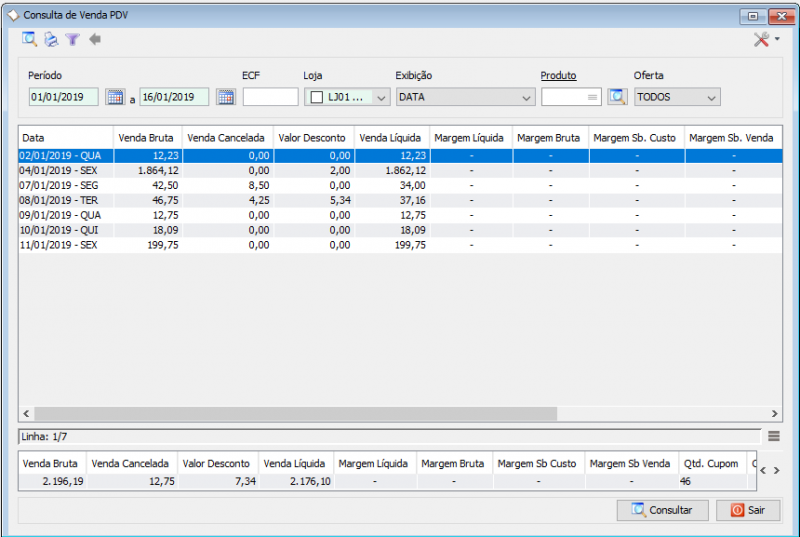Click the ECF input field
800x537 pixels.
pos(270,97)
